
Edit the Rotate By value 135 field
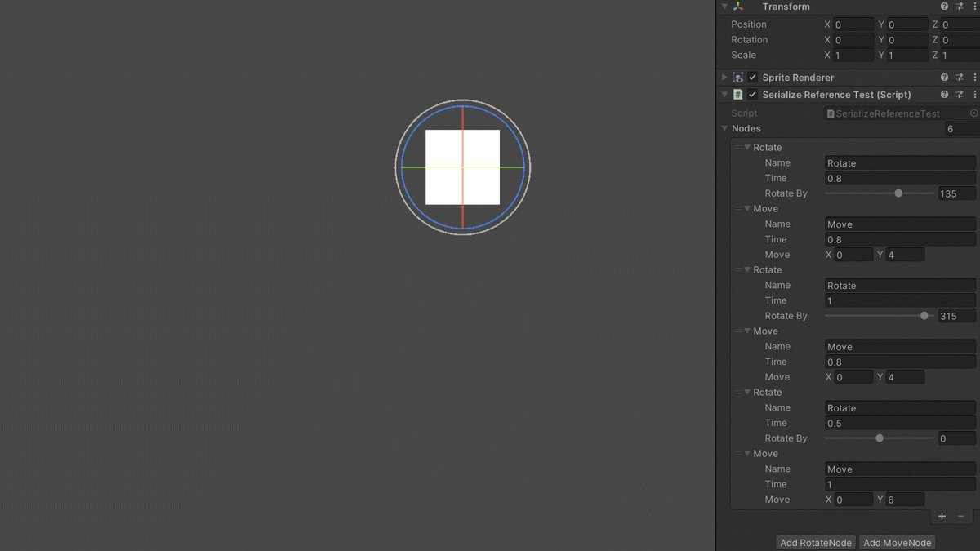pyautogui.click(x=956, y=193)
